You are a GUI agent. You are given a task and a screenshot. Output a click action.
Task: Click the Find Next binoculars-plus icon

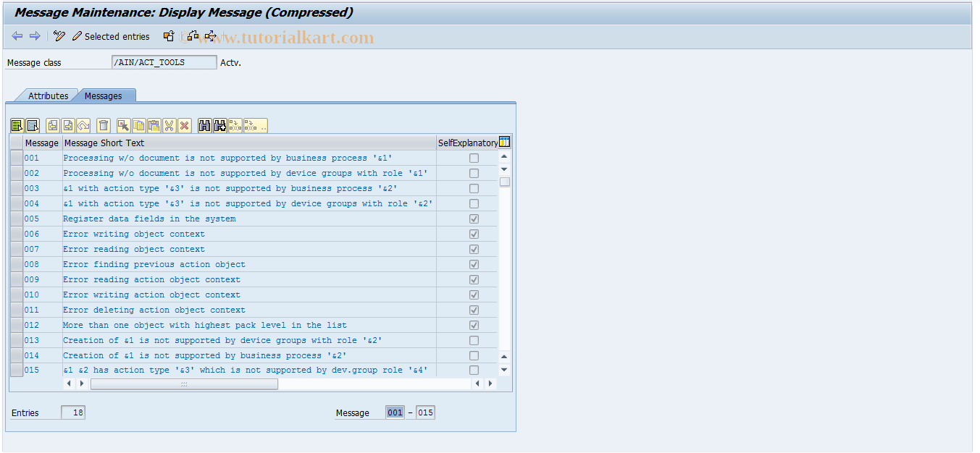[220, 126]
